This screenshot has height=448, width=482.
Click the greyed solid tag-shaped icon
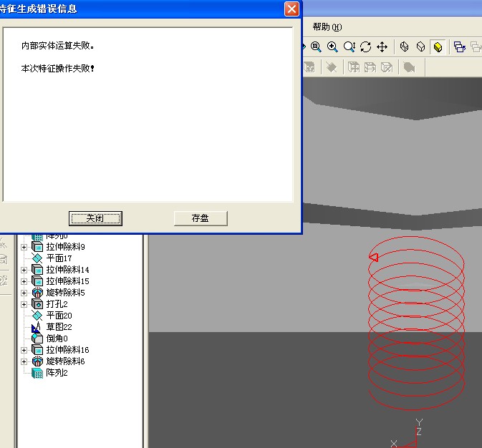[409, 67]
